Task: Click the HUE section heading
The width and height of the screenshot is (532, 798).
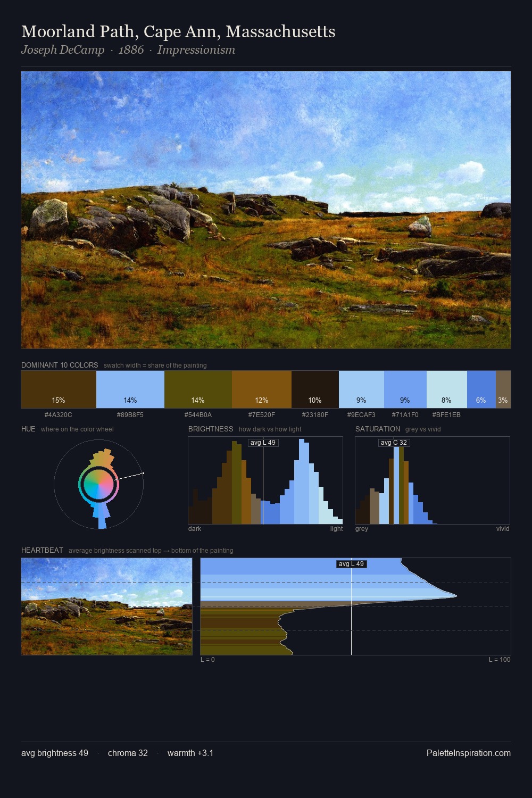Action: pyautogui.click(x=28, y=429)
